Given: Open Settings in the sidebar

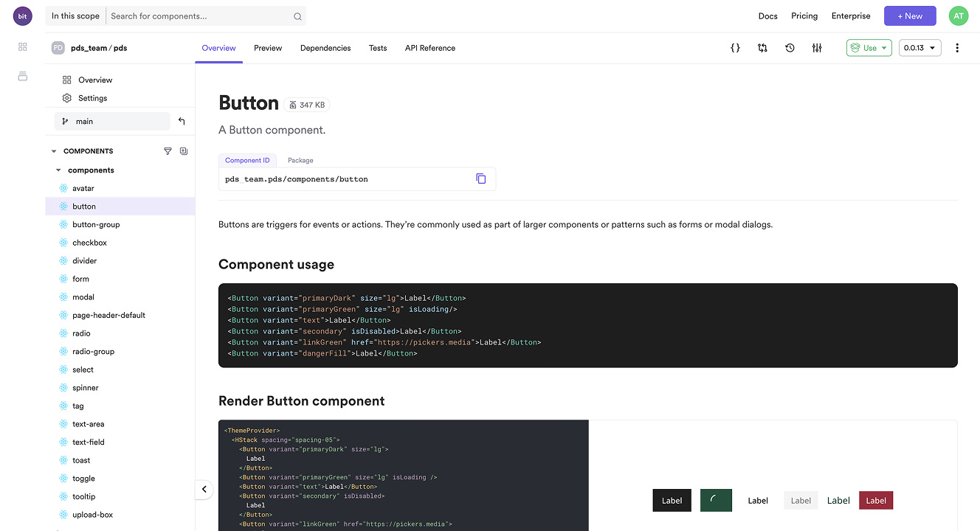Looking at the screenshot, I should tap(92, 98).
